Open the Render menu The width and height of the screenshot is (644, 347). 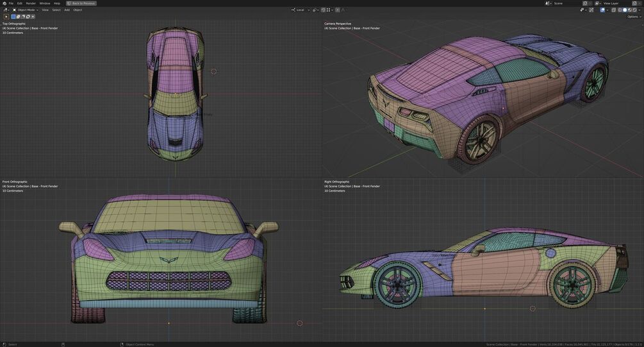pyautogui.click(x=31, y=3)
